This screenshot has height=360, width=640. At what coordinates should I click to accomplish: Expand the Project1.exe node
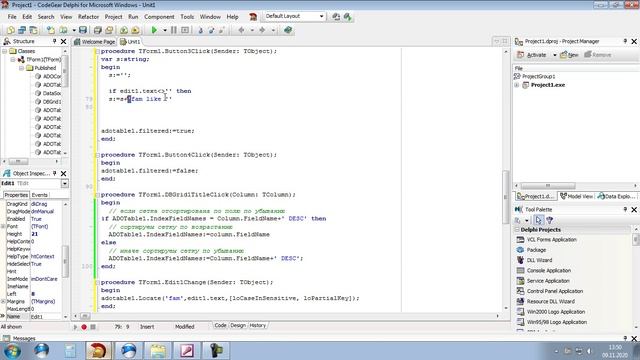tap(517, 85)
